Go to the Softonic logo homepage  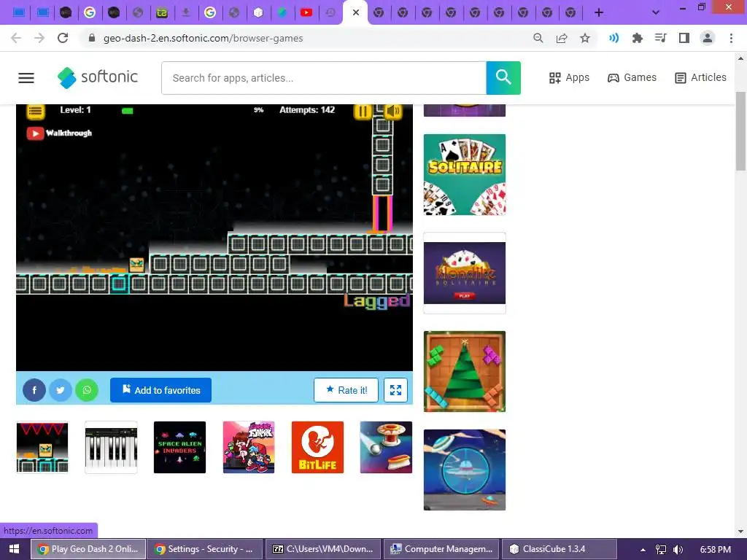pos(98,77)
